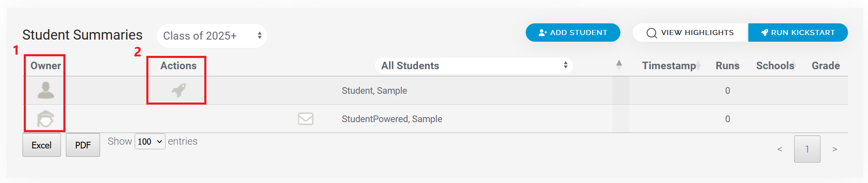Sort by Schools column header

775,65
